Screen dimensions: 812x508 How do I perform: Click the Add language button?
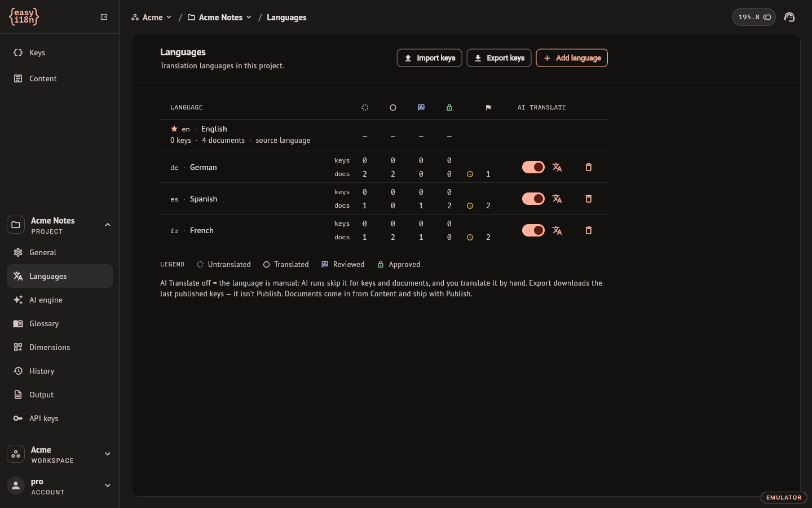[572, 58]
